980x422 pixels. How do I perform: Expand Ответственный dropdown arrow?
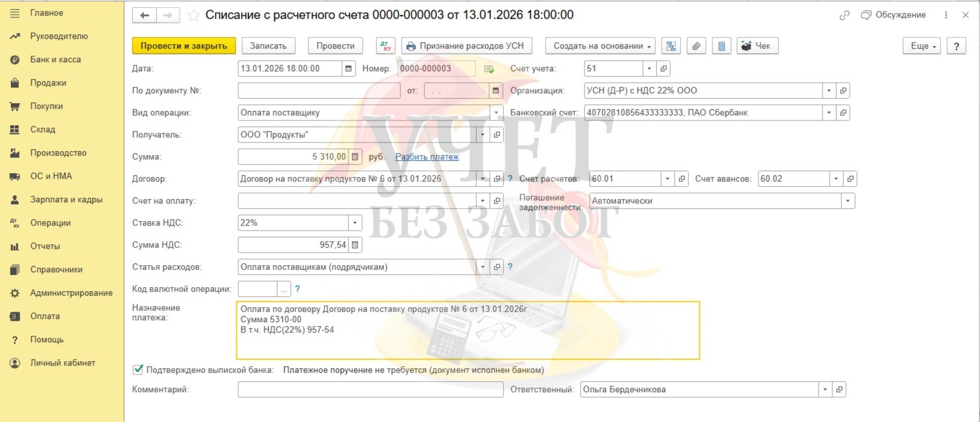tap(825, 390)
